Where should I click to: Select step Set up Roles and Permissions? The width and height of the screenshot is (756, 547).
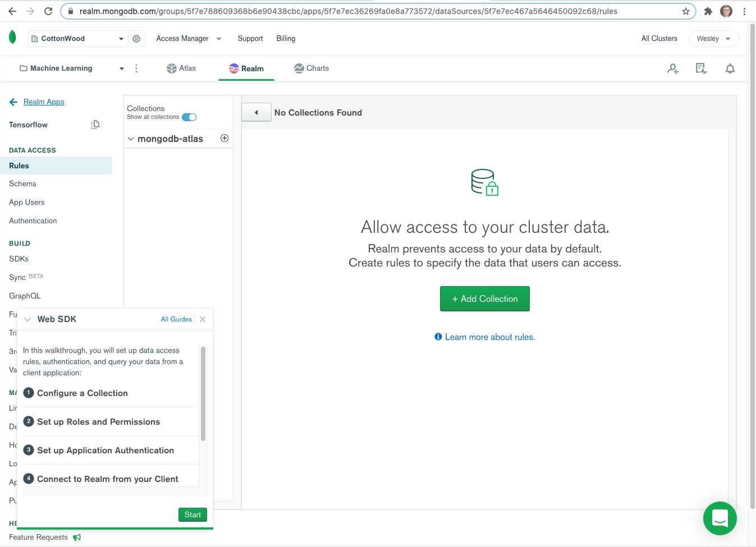tap(99, 422)
